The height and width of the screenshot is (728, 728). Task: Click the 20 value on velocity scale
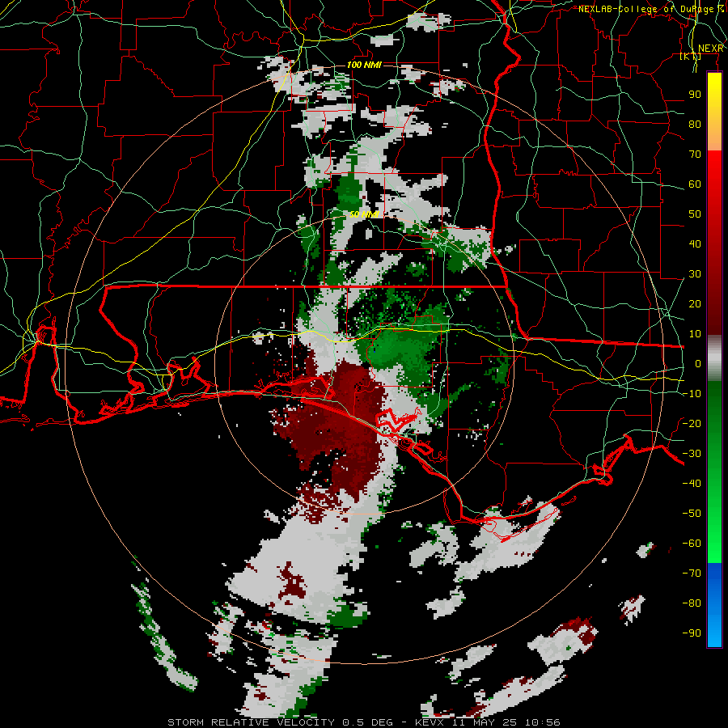click(695, 304)
